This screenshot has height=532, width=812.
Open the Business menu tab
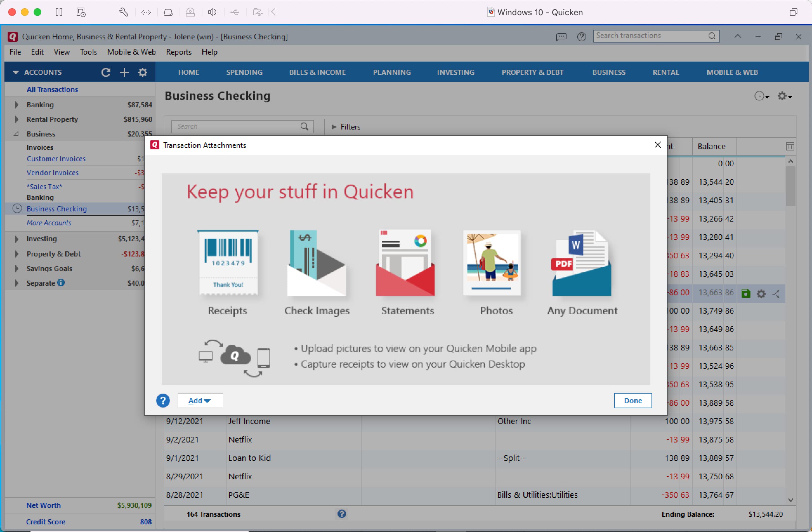[x=608, y=72]
